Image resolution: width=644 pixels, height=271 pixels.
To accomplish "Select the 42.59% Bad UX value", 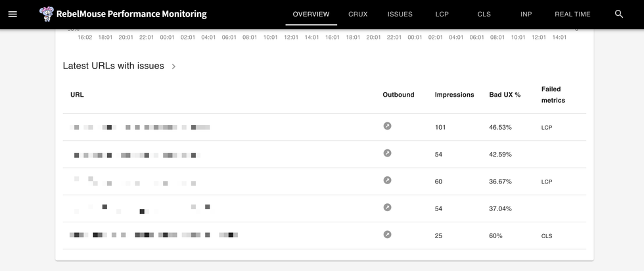I will (x=500, y=154).
